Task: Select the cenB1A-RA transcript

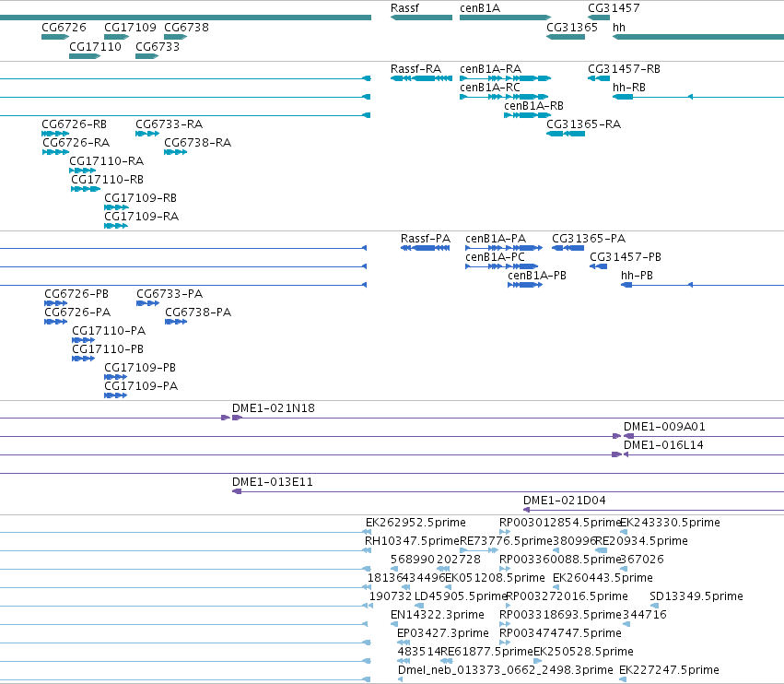Action: coord(506,78)
